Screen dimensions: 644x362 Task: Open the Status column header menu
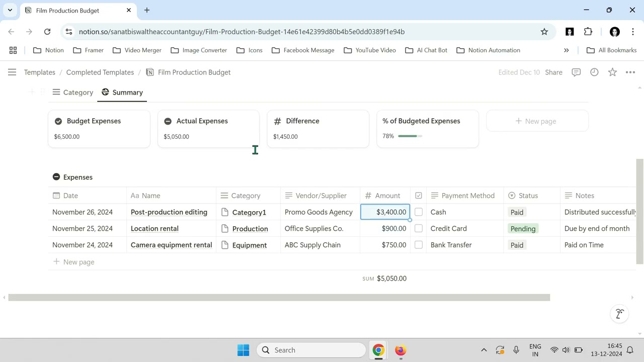[x=532, y=196]
